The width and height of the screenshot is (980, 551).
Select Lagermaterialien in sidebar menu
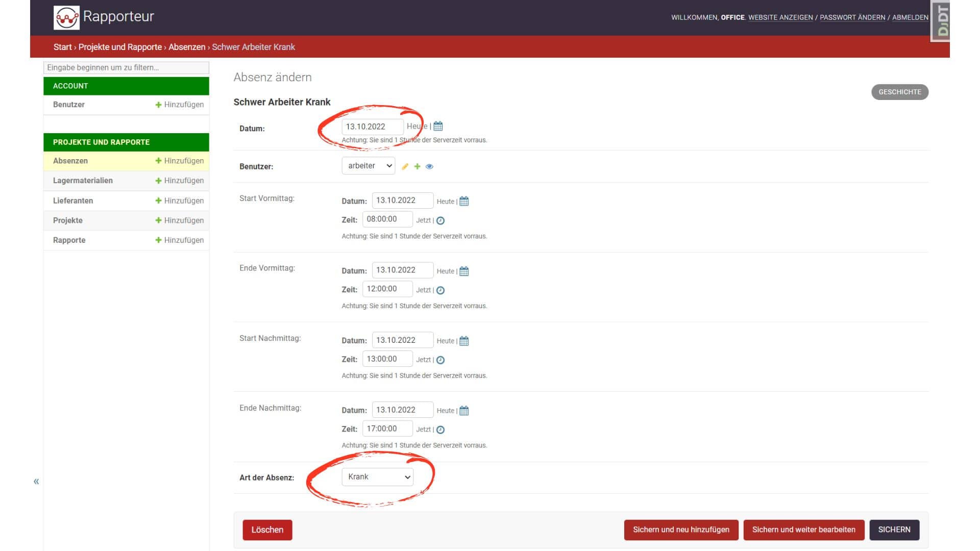click(x=83, y=181)
